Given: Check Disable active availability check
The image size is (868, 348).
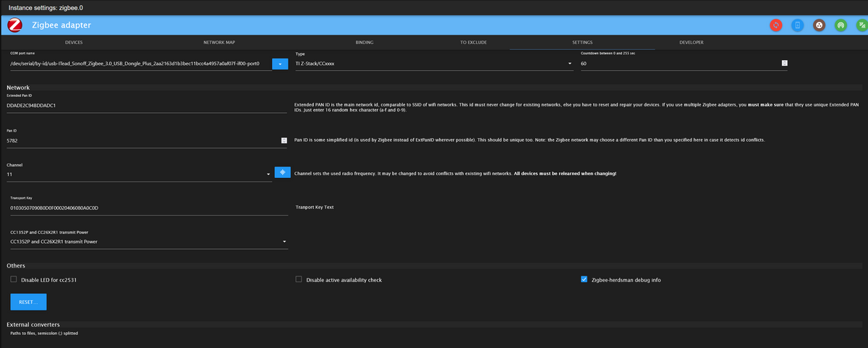Looking at the screenshot, I should [299, 279].
